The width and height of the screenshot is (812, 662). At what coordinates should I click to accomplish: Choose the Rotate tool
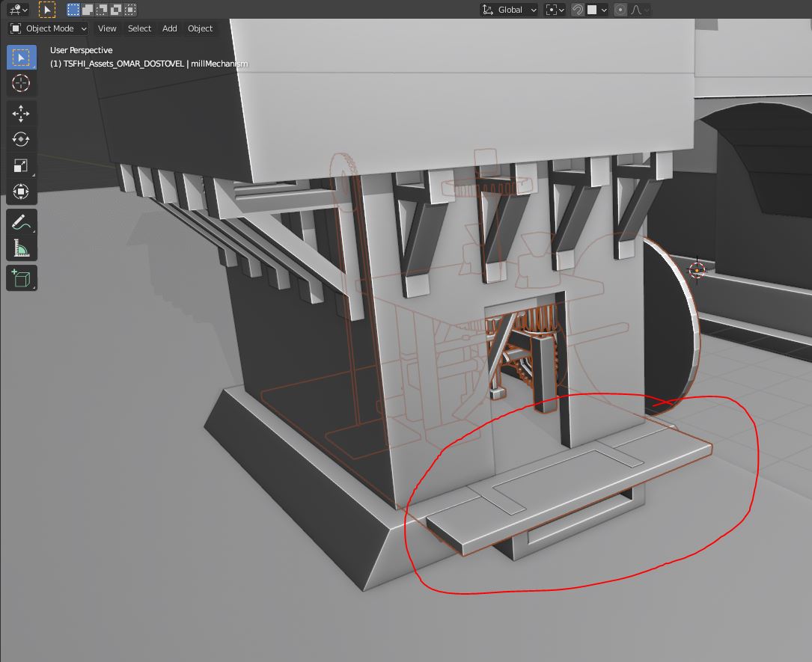[x=21, y=140]
